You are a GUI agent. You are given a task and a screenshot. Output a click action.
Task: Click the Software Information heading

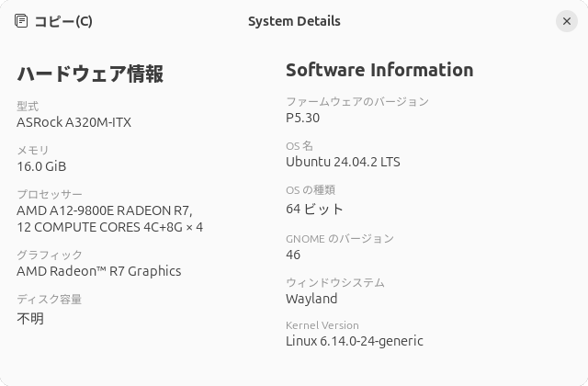click(x=379, y=70)
